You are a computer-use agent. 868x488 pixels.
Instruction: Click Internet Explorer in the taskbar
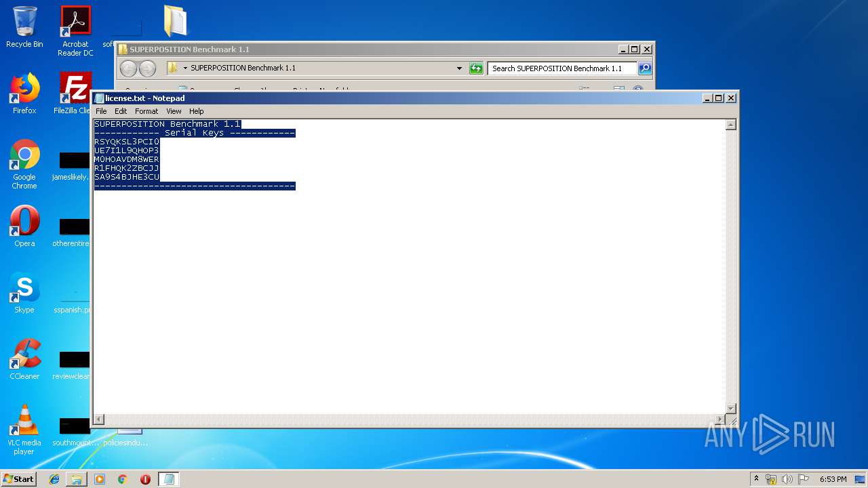coord(54,479)
